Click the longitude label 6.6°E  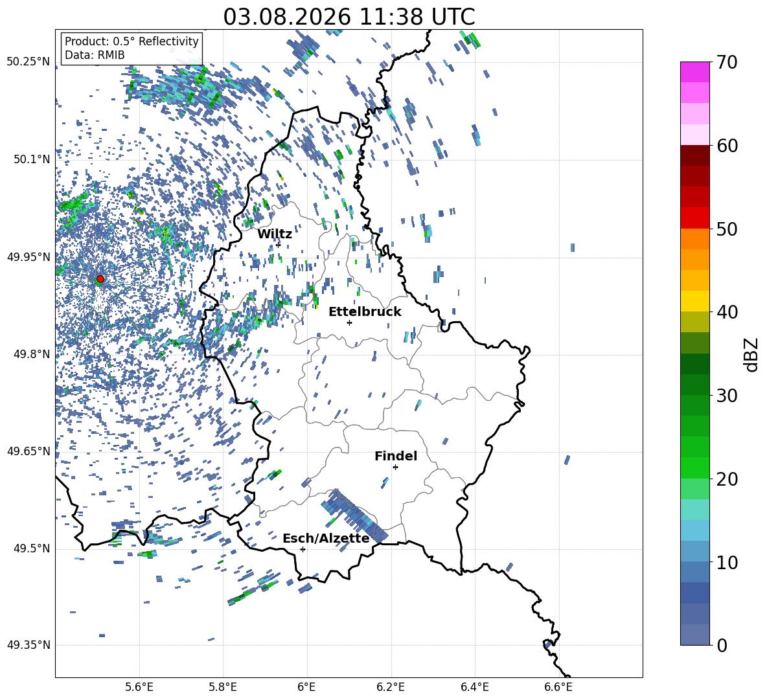point(558,687)
